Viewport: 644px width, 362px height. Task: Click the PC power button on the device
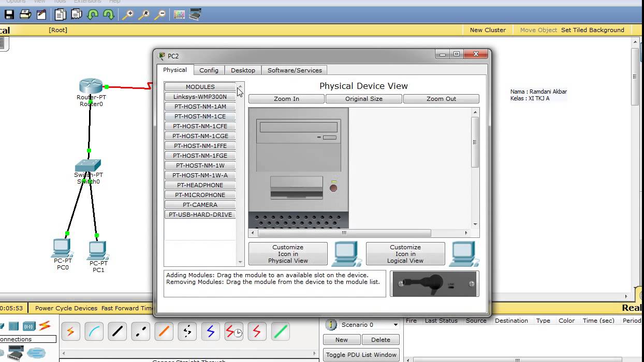[333, 188]
